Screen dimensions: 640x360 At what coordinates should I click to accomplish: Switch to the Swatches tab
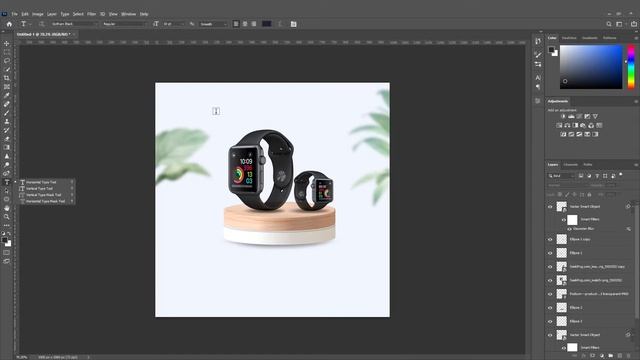tap(569, 38)
